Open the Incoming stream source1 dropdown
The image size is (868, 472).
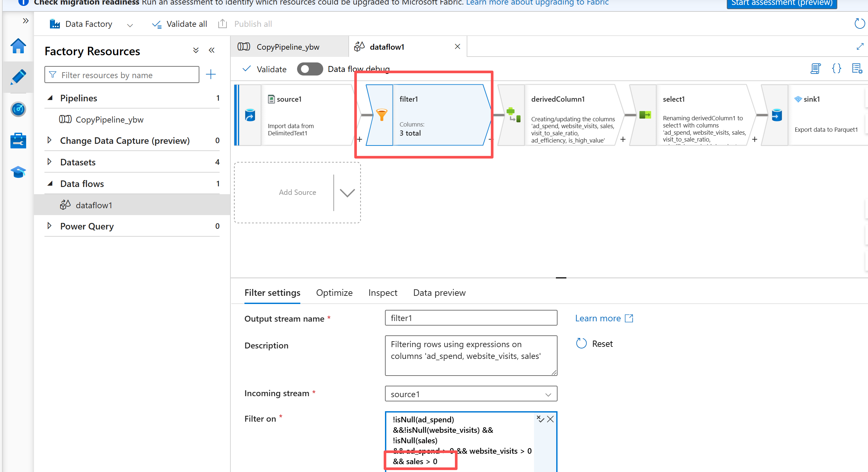(470, 394)
